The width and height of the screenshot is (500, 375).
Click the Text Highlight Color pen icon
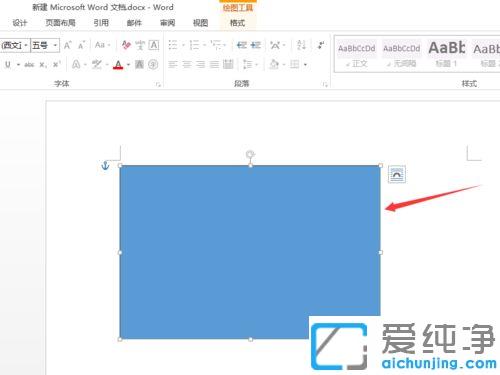pos(97,64)
